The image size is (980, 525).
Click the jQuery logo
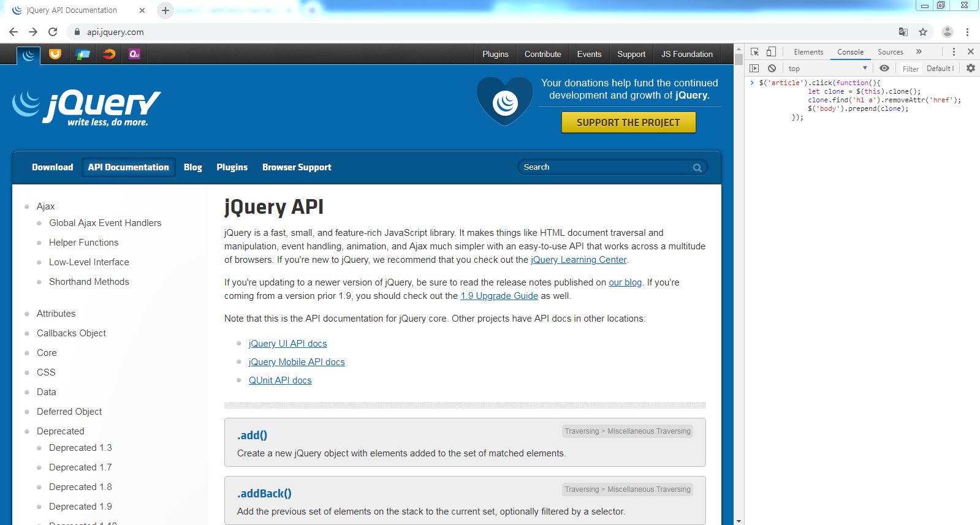pyautogui.click(x=86, y=107)
